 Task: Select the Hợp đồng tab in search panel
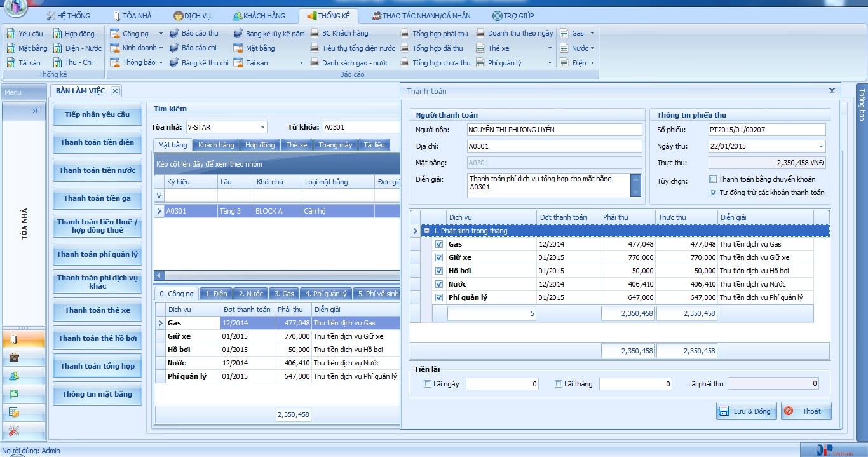pos(260,145)
